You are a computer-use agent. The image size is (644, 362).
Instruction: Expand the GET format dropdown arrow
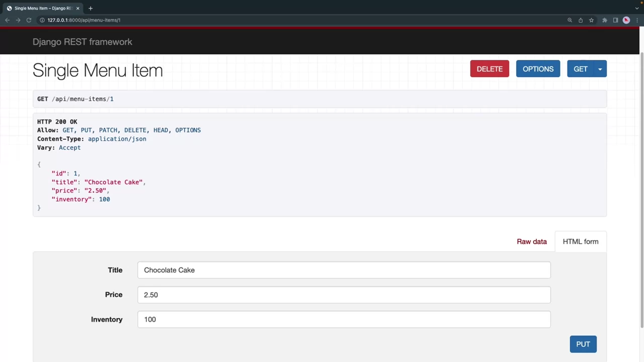pyautogui.click(x=600, y=69)
